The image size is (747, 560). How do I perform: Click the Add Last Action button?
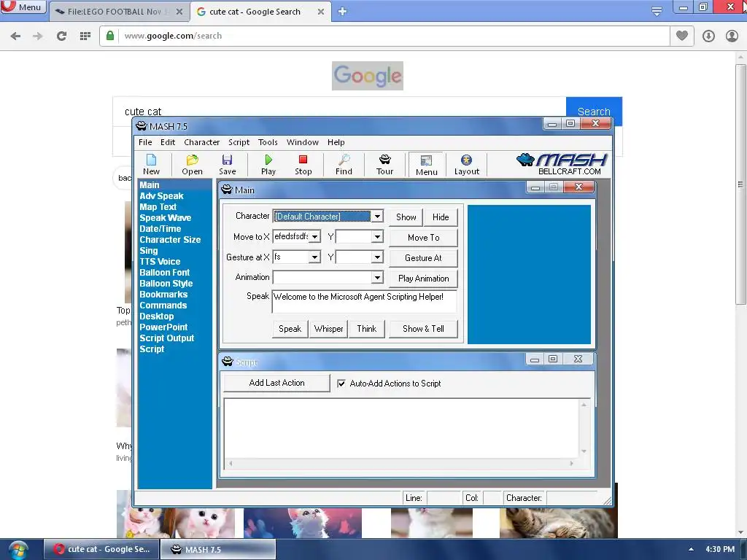[x=276, y=383]
